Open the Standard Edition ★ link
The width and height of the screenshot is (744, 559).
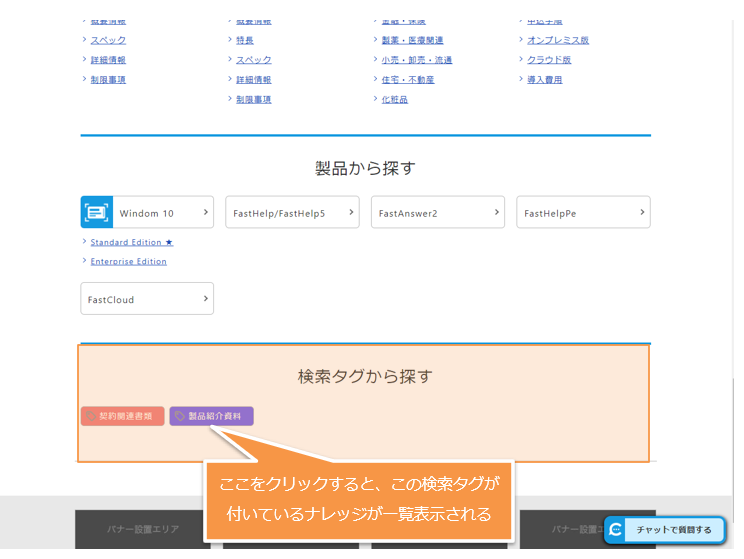pyautogui.click(x=131, y=242)
